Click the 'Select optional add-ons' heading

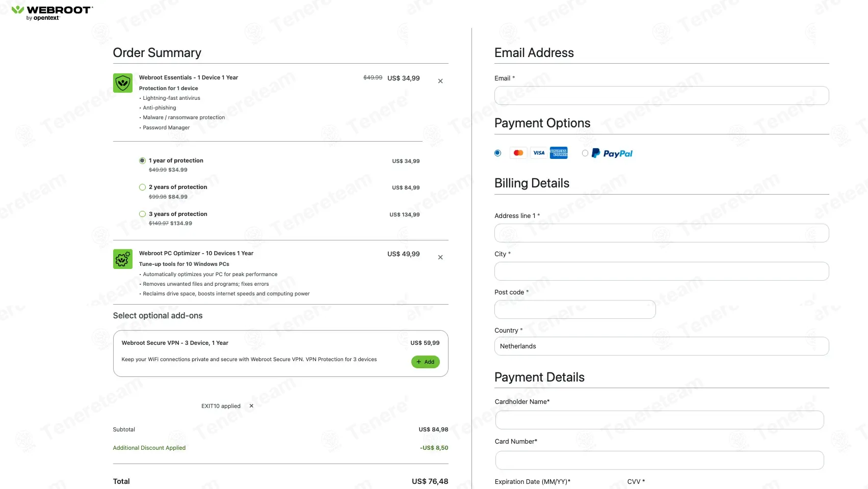(158, 316)
